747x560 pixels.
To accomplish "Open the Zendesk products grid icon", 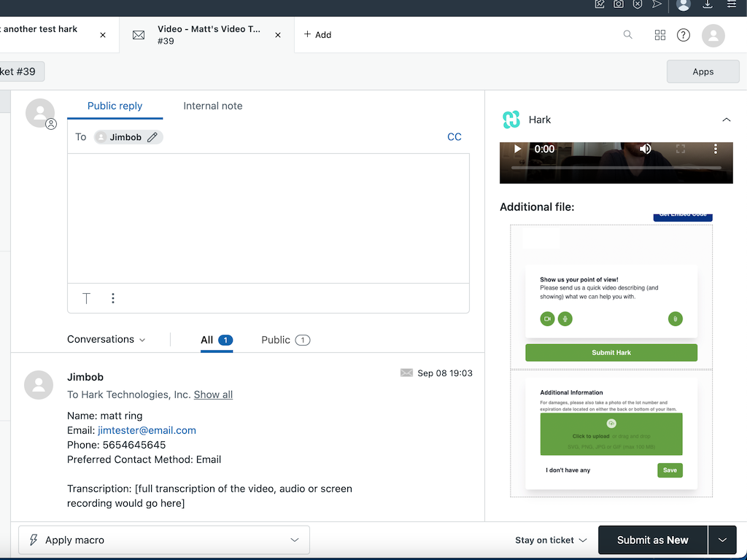I will point(660,35).
